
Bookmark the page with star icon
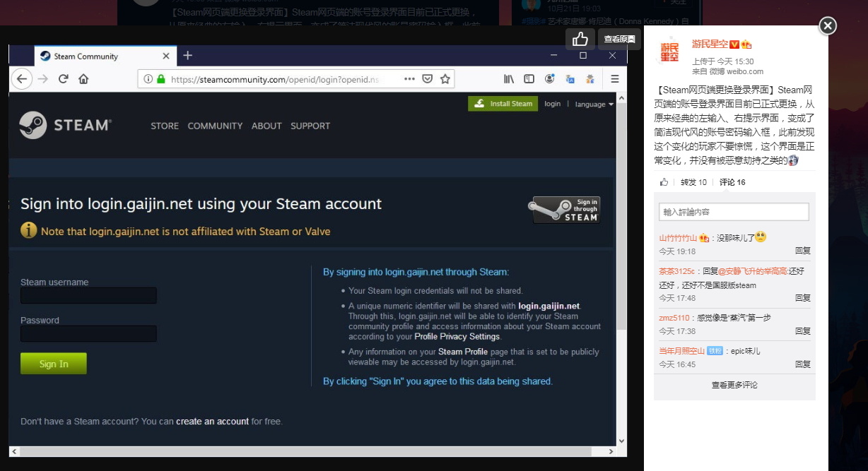445,80
